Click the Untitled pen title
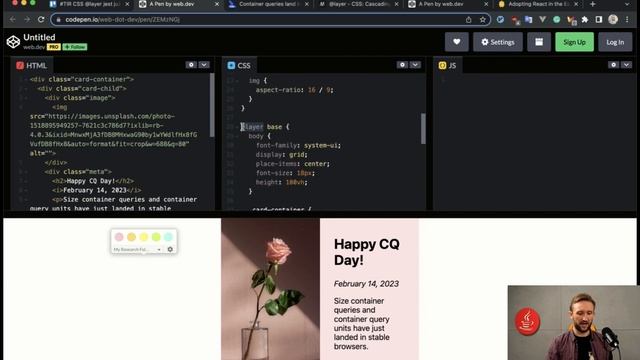 point(39,38)
